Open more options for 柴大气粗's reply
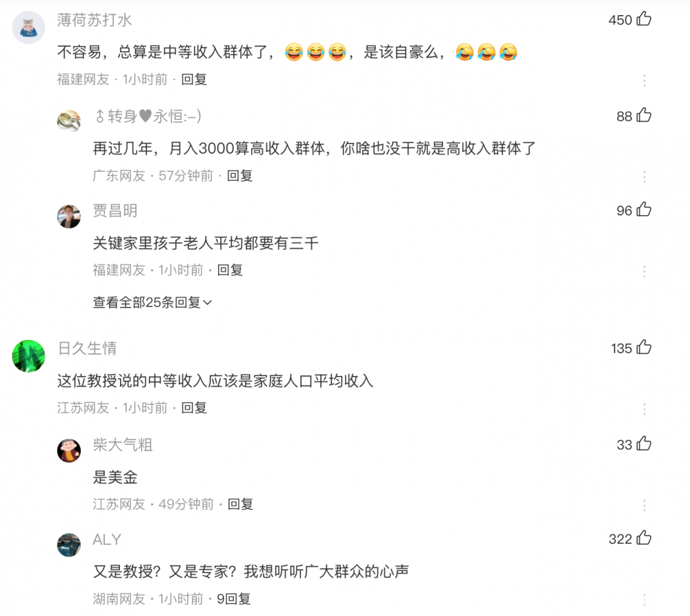 click(x=644, y=505)
